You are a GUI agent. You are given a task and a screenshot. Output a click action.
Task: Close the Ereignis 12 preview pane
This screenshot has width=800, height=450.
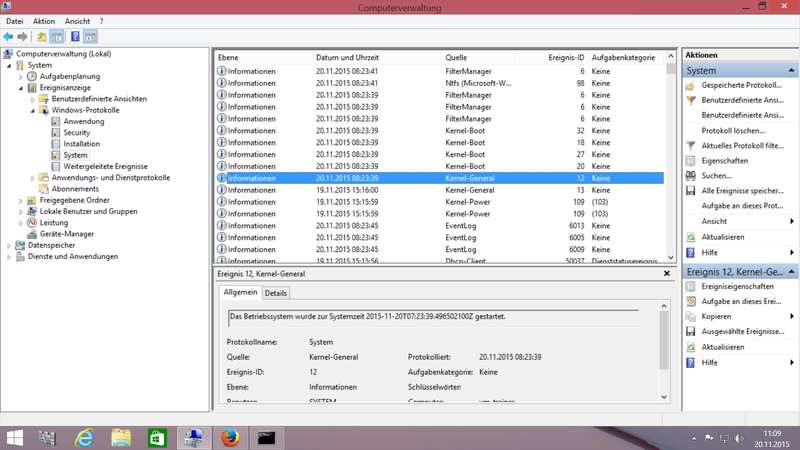point(666,273)
